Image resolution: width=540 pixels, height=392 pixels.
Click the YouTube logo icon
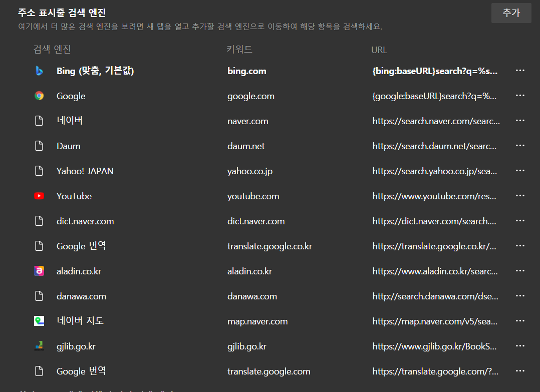pyautogui.click(x=39, y=196)
